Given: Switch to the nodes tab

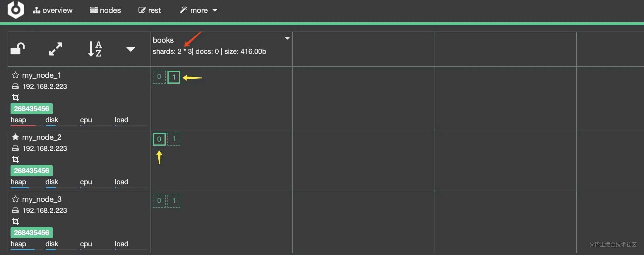Looking at the screenshot, I should (105, 10).
